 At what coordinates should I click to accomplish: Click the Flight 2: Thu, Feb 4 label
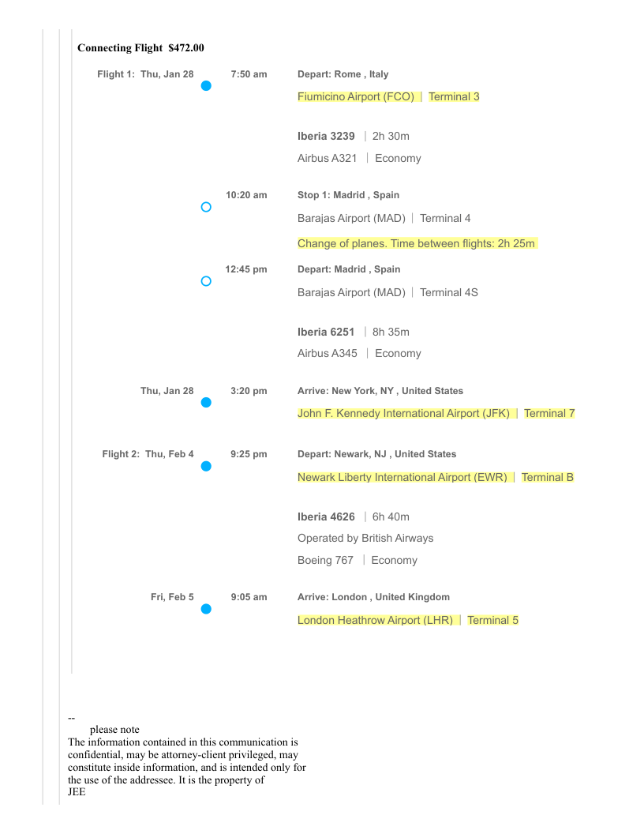coord(148,454)
